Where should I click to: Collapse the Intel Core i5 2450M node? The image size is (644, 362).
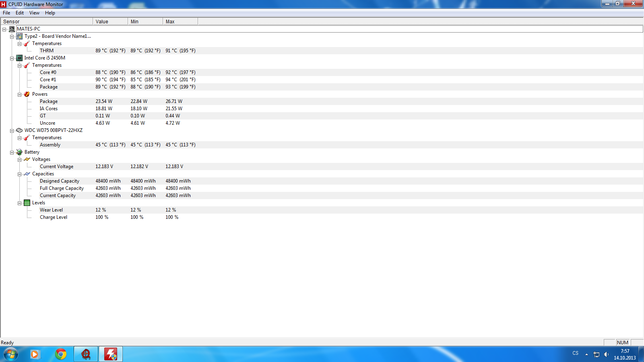12,58
